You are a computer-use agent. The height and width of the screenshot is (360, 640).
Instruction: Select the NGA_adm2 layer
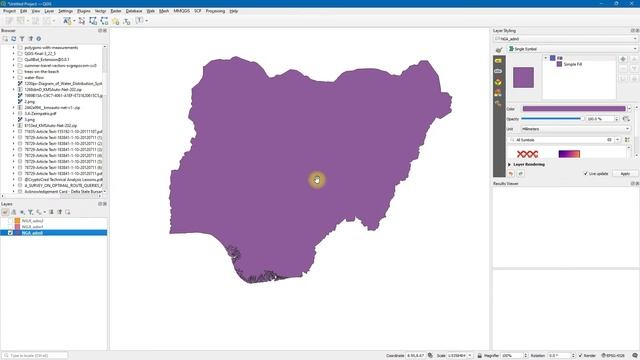tap(32, 221)
